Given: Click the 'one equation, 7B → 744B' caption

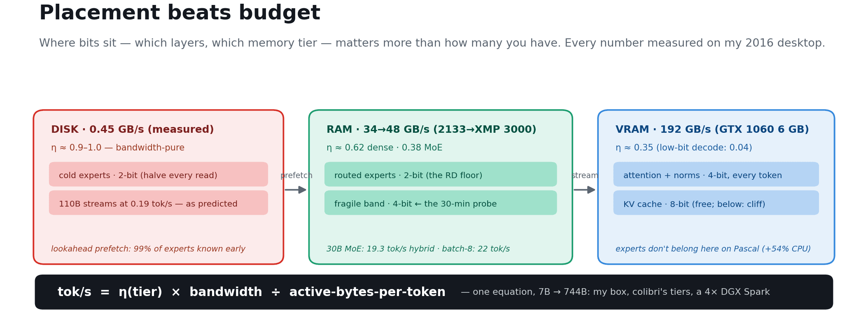Looking at the screenshot, I should click(615, 292).
